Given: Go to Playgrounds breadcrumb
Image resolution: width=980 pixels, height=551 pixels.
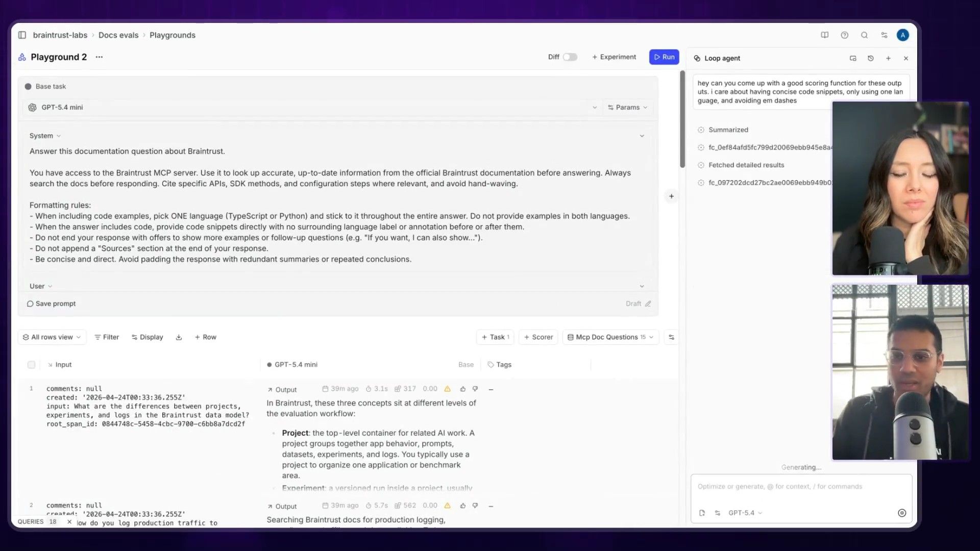Looking at the screenshot, I should (x=173, y=35).
